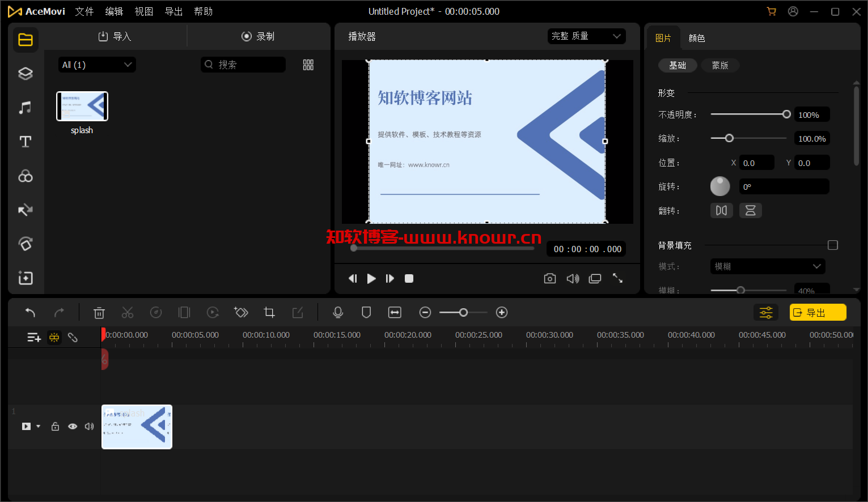This screenshot has width=868, height=502.
Task: Open the 视图 menu
Action: pos(144,11)
